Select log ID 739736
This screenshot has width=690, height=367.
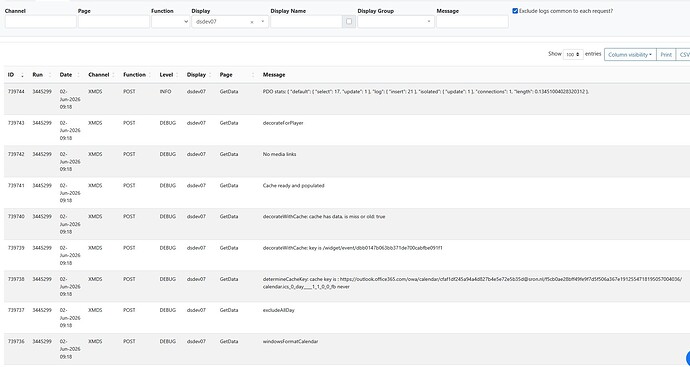16,341
